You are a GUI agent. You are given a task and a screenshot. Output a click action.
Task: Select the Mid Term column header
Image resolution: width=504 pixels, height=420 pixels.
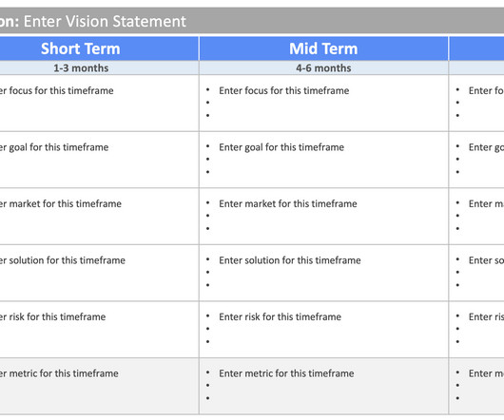(323, 48)
